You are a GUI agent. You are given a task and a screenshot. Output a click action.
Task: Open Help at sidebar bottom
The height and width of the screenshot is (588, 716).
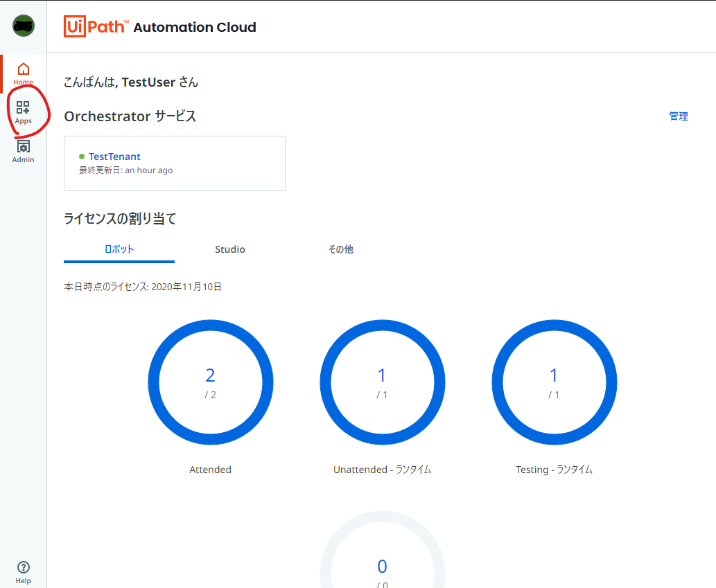(24, 573)
